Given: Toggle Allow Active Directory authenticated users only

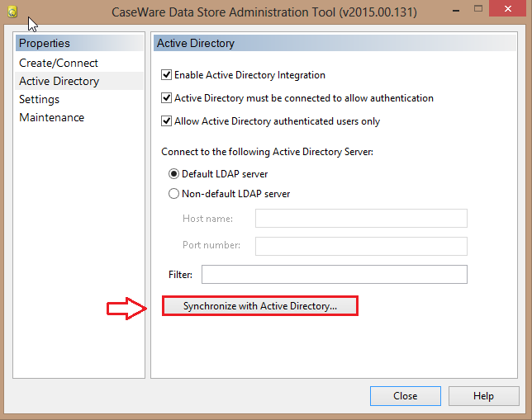Looking at the screenshot, I should pos(167,121).
